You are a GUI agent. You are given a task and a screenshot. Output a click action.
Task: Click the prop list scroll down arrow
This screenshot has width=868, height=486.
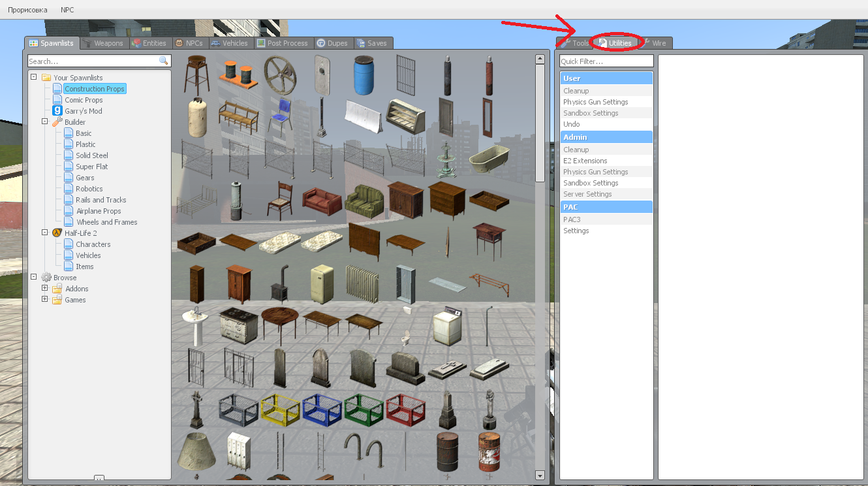540,475
